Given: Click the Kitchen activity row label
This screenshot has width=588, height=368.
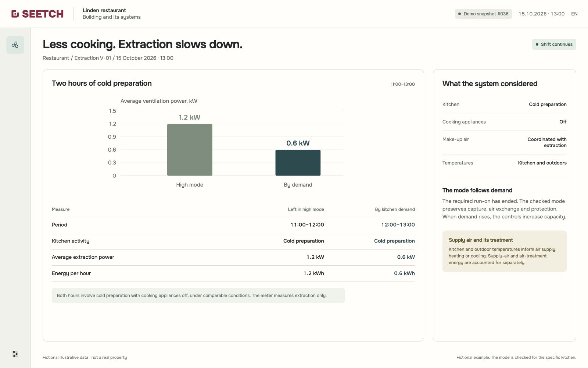Looking at the screenshot, I should (x=71, y=241).
